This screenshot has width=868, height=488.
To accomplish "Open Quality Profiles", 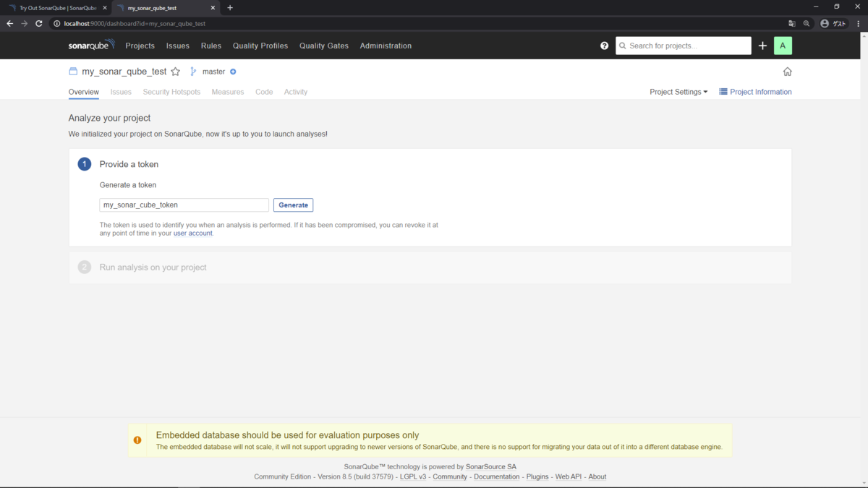I will pyautogui.click(x=260, y=46).
